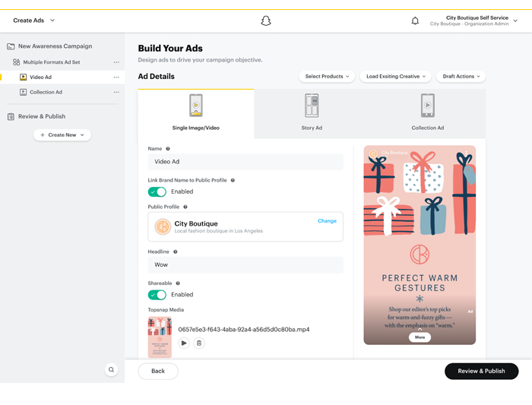Play the Topsnap media video
Image resolution: width=532 pixels, height=405 pixels.
tap(184, 343)
